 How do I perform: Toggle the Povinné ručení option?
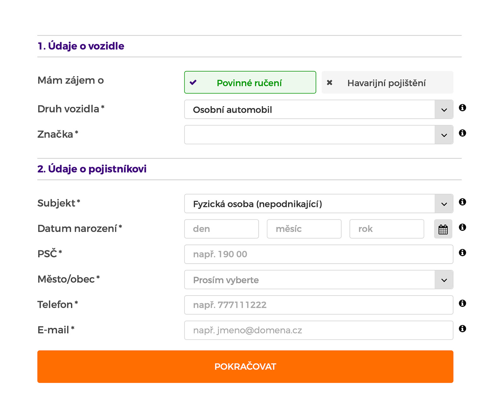coord(250,82)
